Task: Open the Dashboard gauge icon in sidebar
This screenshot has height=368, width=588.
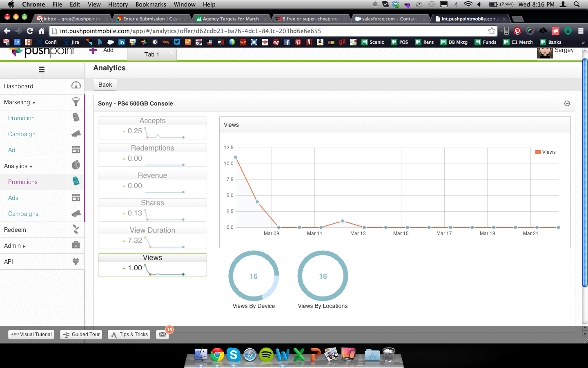Action: coord(76,85)
